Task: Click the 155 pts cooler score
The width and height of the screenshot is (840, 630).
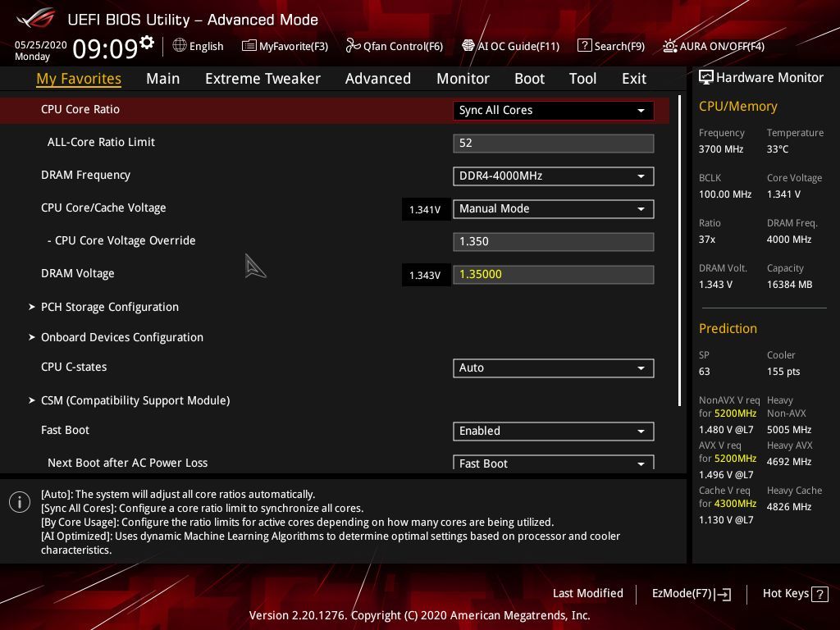Action: click(x=783, y=372)
